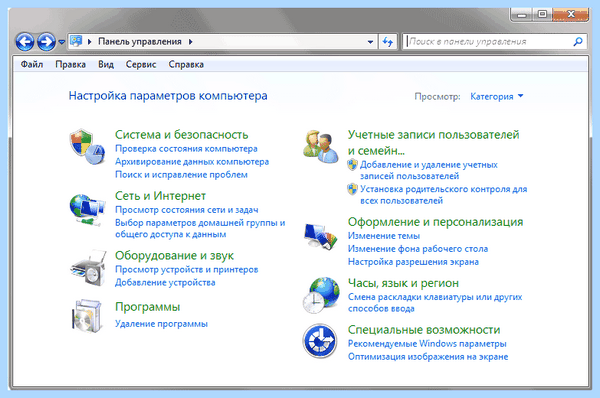
Task: Open Проверка состояния компьютера link
Action: click(186, 148)
